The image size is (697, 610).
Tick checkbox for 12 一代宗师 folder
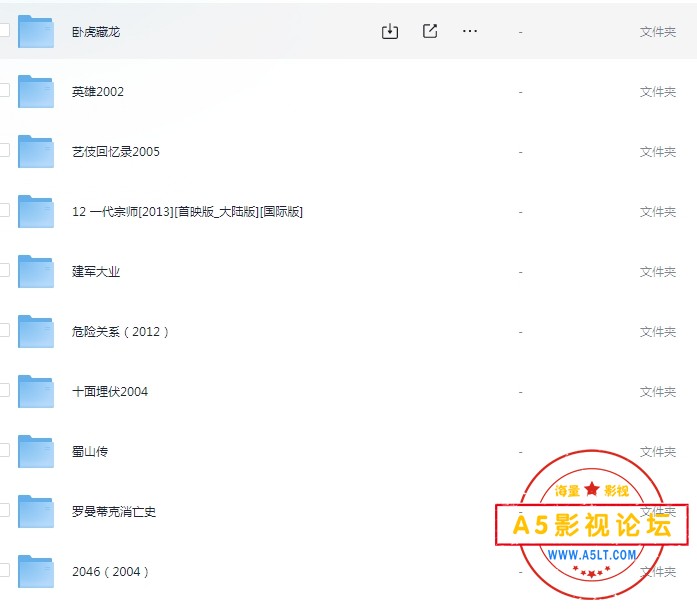tap(4, 210)
